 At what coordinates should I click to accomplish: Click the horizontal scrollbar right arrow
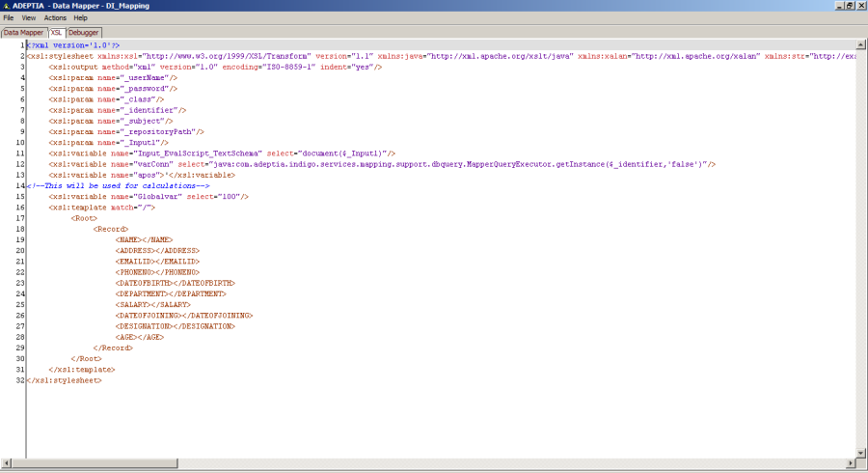click(850, 462)
